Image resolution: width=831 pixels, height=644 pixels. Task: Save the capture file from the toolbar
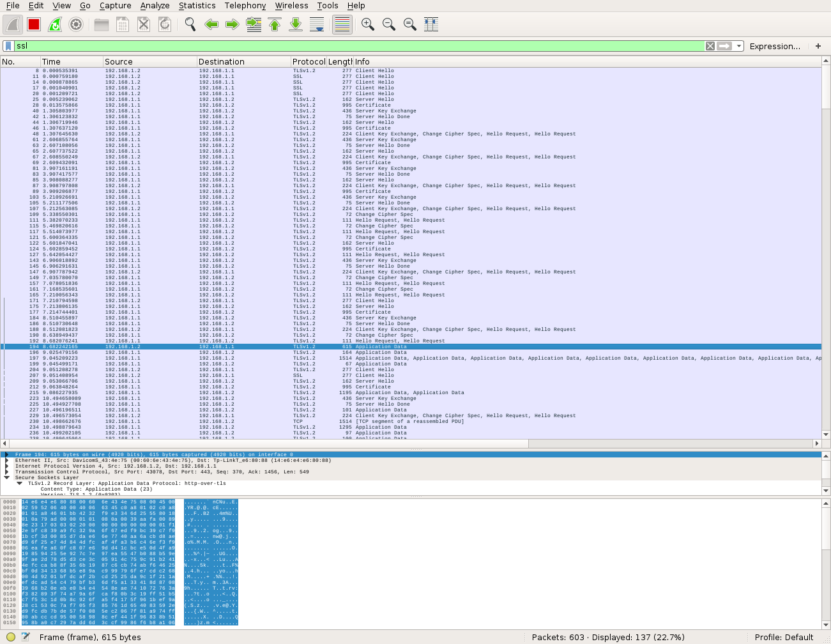tap(123, 24)
